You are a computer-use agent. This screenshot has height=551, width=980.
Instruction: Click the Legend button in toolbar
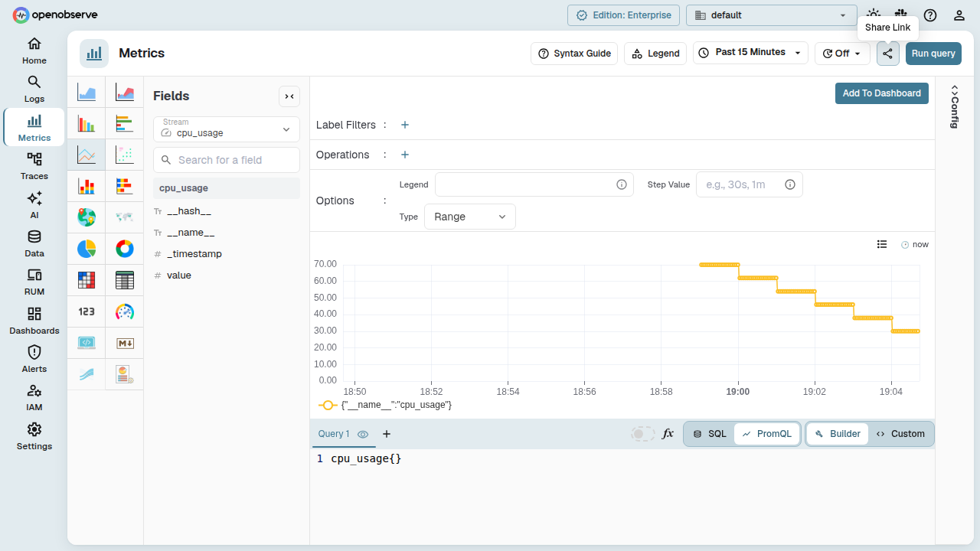(x=655, y=54)
